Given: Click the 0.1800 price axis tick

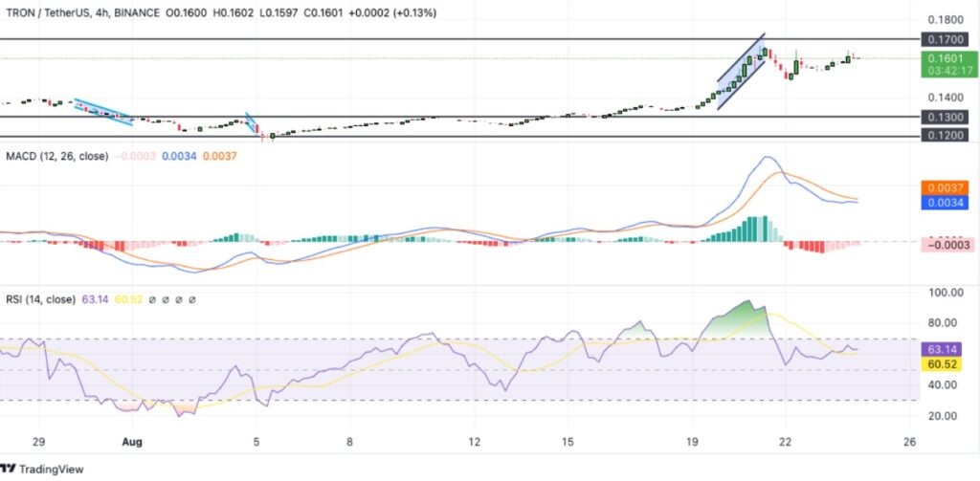Looking at the screenshot, I should 945,20.
